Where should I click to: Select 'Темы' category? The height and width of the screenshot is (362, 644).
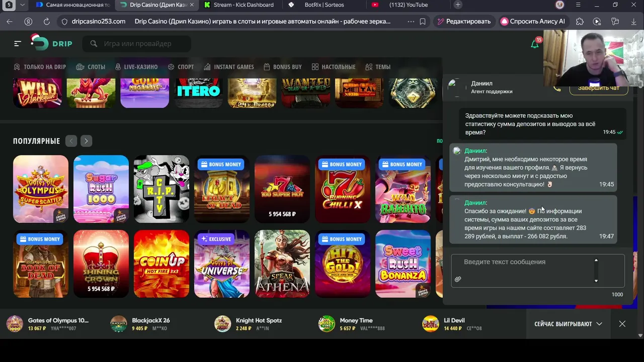(x=378, y=67)
